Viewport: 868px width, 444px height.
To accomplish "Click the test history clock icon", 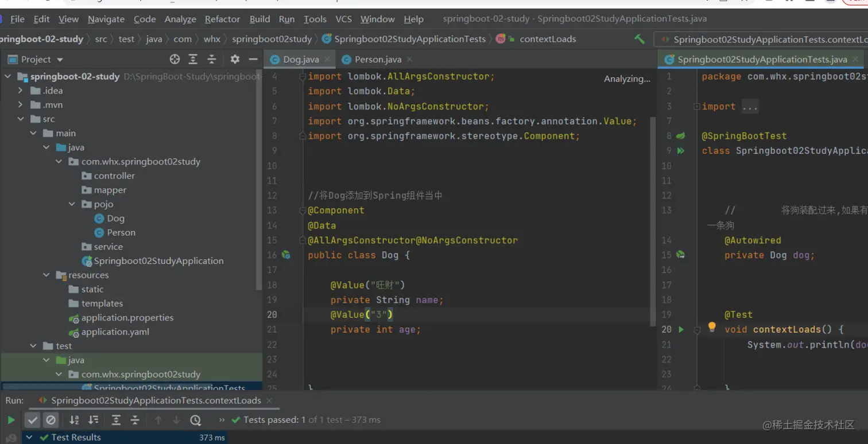I will (x=195, y=420).
